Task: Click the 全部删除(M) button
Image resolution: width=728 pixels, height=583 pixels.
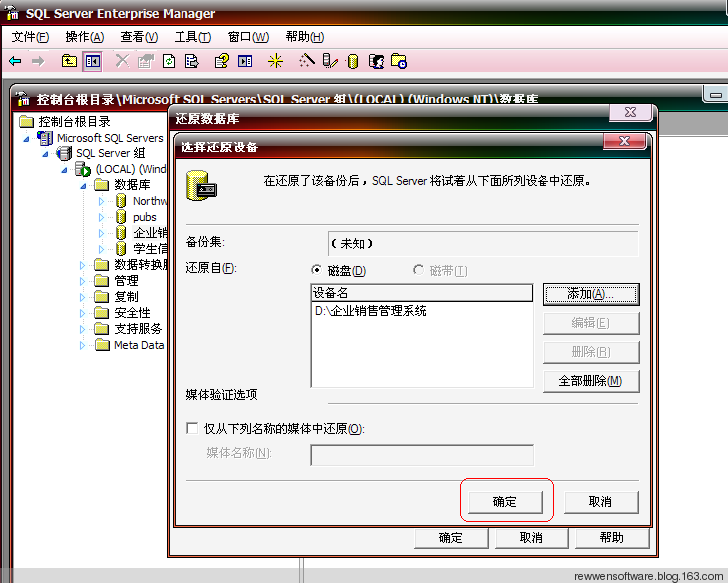Action: coord(590,381)
